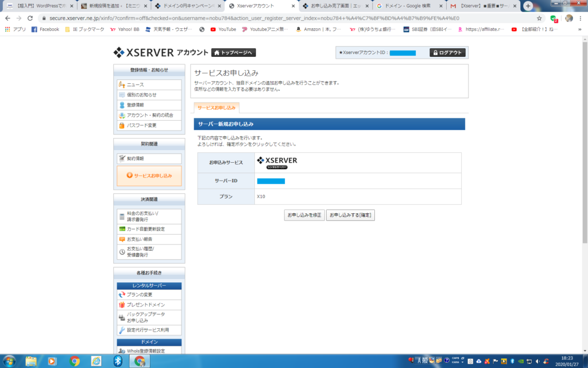Open 設定代行サービス利用 in the sidebar
Screen dimensions: 588x368
pyautogui.click(x=148, y=330)
